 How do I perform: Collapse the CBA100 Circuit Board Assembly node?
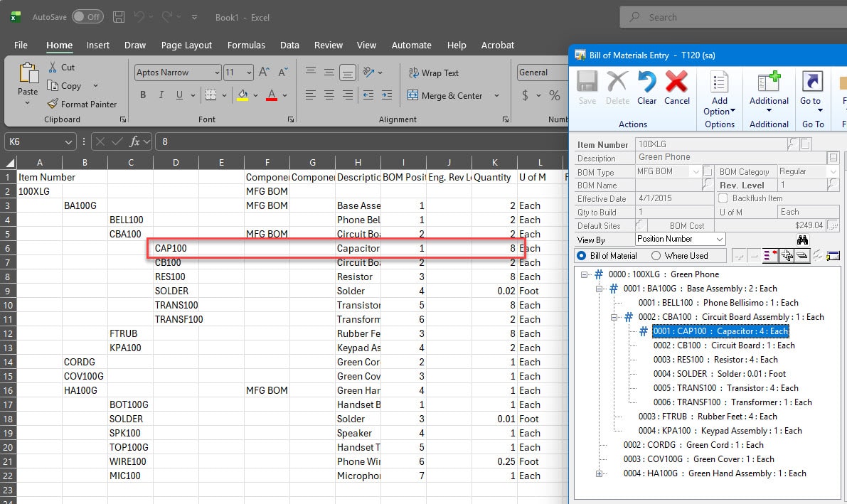click(x=614, y=317)
